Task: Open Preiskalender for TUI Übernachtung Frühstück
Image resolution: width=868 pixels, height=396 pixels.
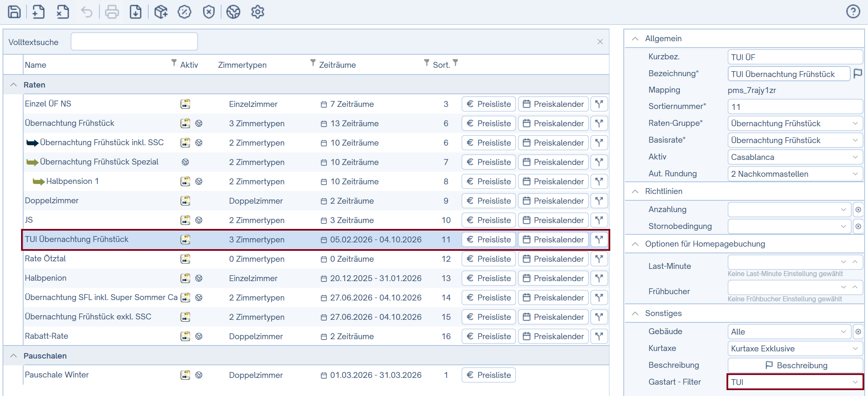Action: [553, 239]
